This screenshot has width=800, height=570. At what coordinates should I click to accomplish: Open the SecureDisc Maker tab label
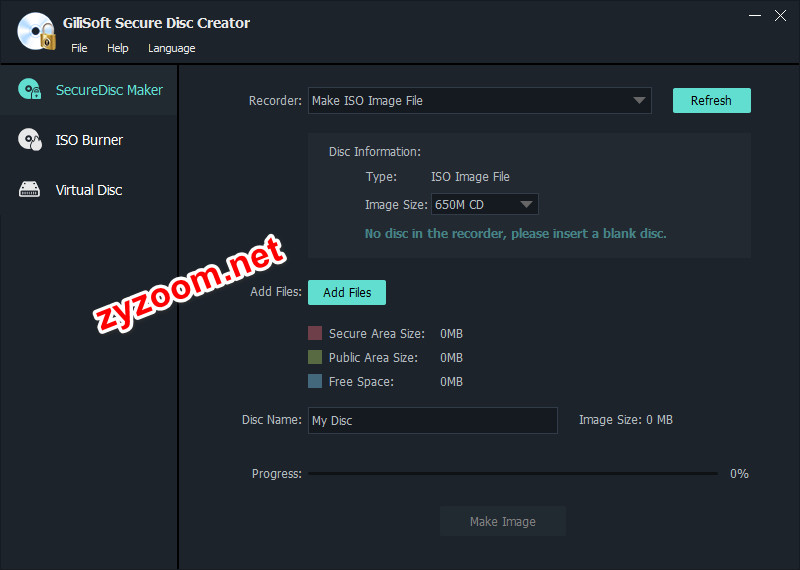[x=109, y=90]
